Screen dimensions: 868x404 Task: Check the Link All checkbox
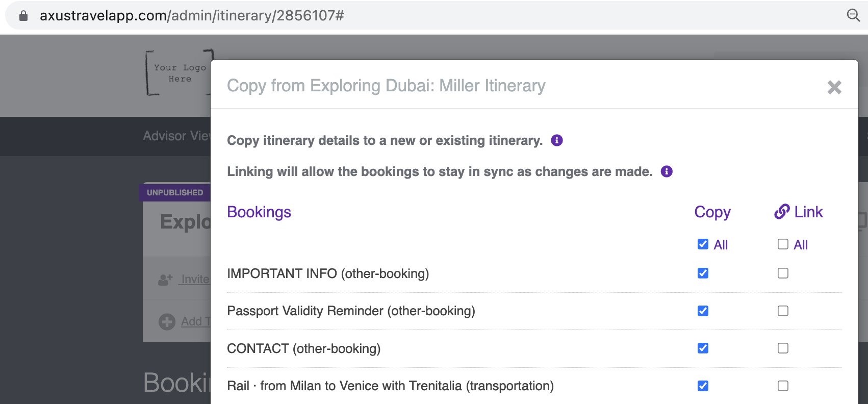(783, 244)
